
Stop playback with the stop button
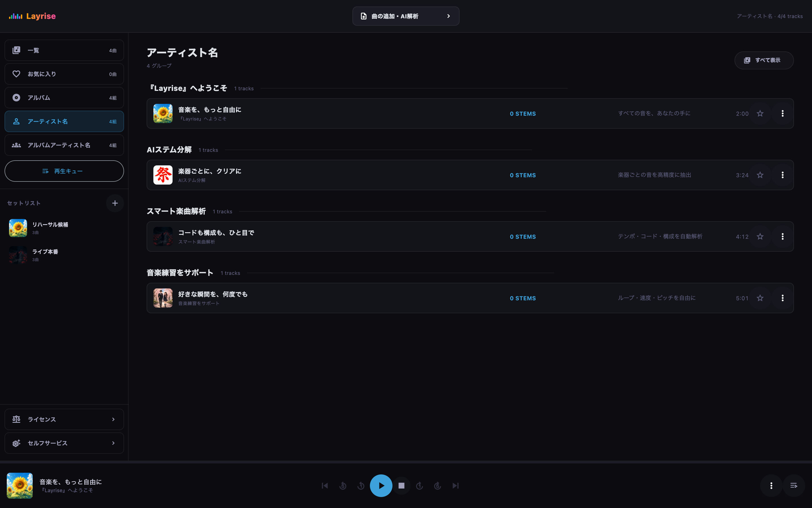coord(401,486)
